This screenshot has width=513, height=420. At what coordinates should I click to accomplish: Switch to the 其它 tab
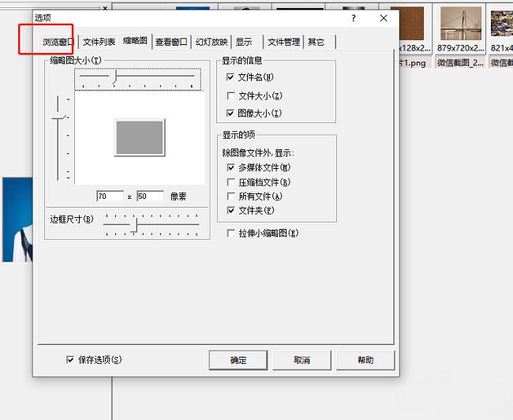click(316, 42)
